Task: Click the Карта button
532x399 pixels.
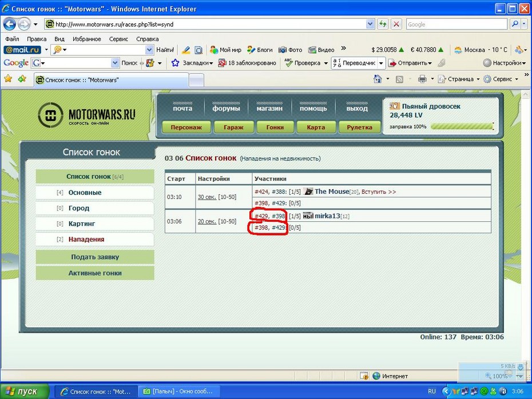Action: pos(316,127)
